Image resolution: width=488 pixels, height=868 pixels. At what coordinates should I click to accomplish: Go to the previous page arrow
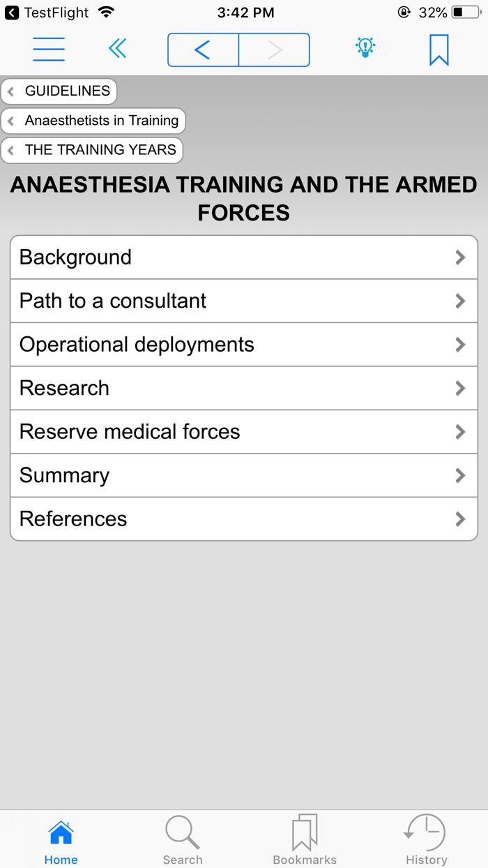point(203,50)
